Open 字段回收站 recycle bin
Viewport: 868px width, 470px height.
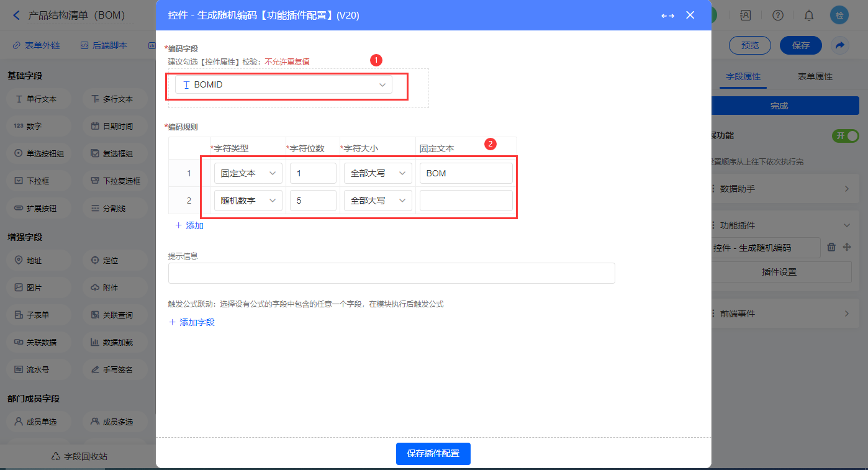pyautogui.click(x=79, y=456)
